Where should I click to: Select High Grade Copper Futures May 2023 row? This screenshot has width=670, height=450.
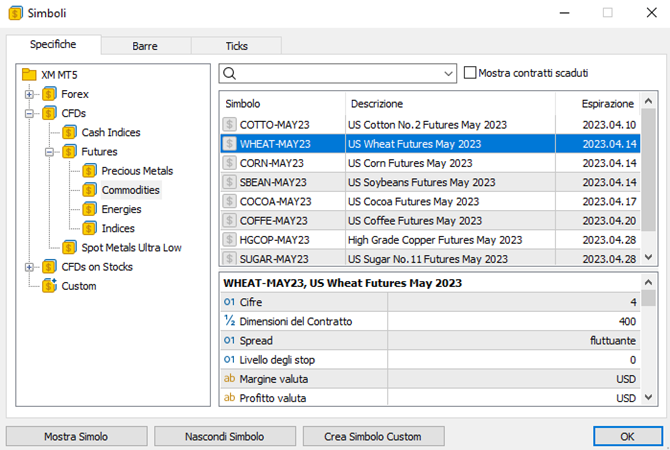pos(430,240)
